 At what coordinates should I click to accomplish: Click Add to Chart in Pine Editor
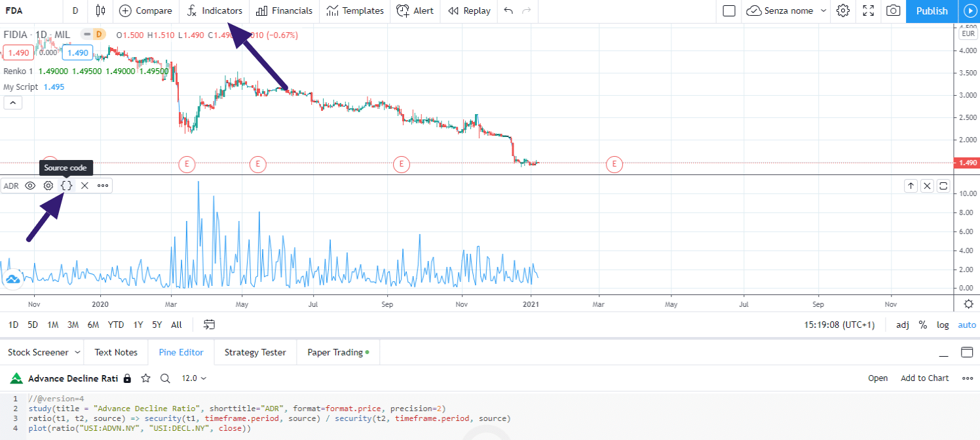coord(924,378)
